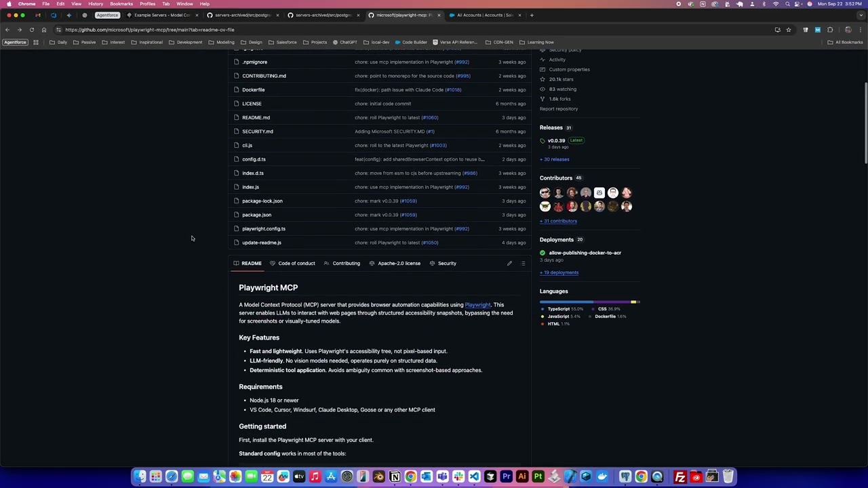Open the 1.6k forks link
This screenshot has width=868, height=488.
click(559, 99)
